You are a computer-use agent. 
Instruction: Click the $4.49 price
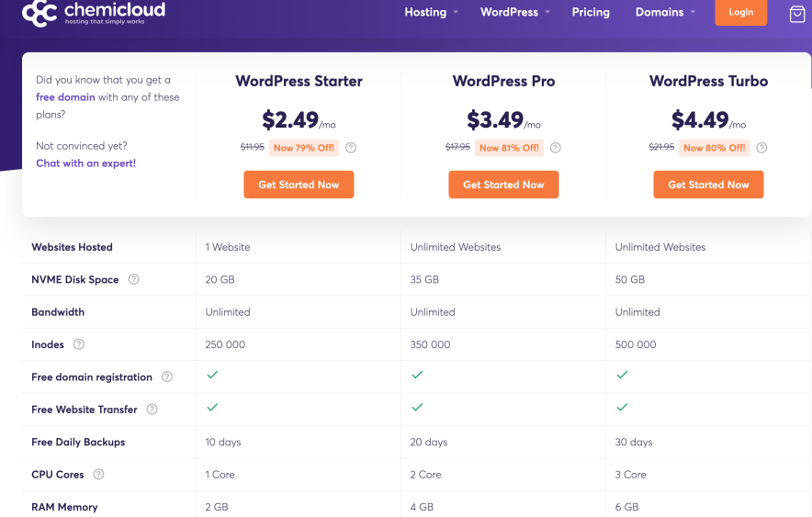(700, 120)
